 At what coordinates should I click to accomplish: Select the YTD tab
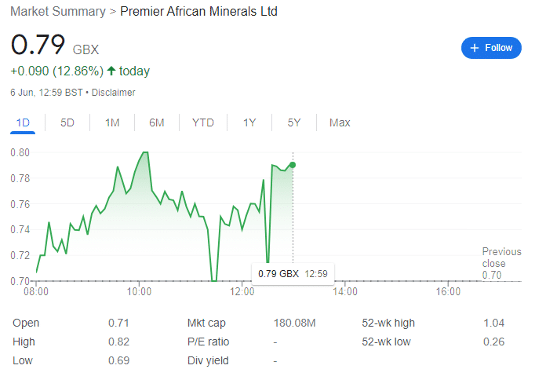(x=203, y=122)
